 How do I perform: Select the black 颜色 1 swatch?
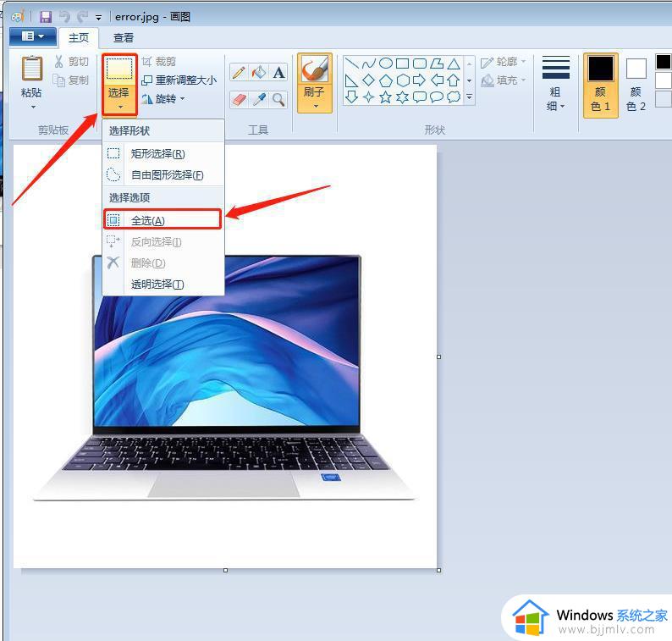(x=601, y=69)
